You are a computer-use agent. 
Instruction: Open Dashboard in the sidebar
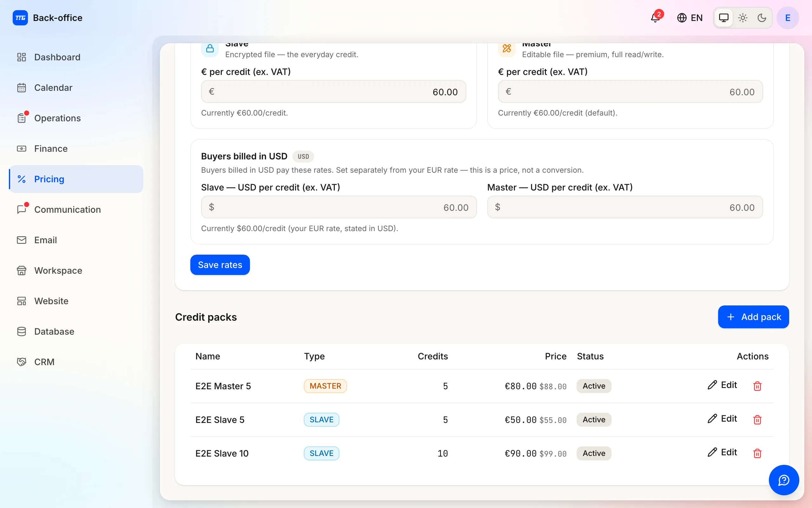pos(76,57)
